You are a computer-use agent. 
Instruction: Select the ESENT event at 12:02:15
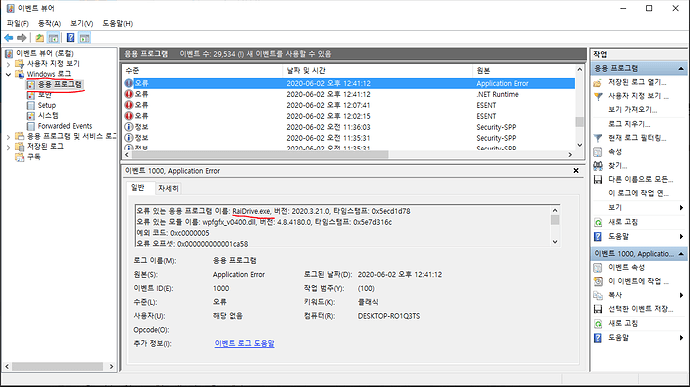click(x=349, y=116)
